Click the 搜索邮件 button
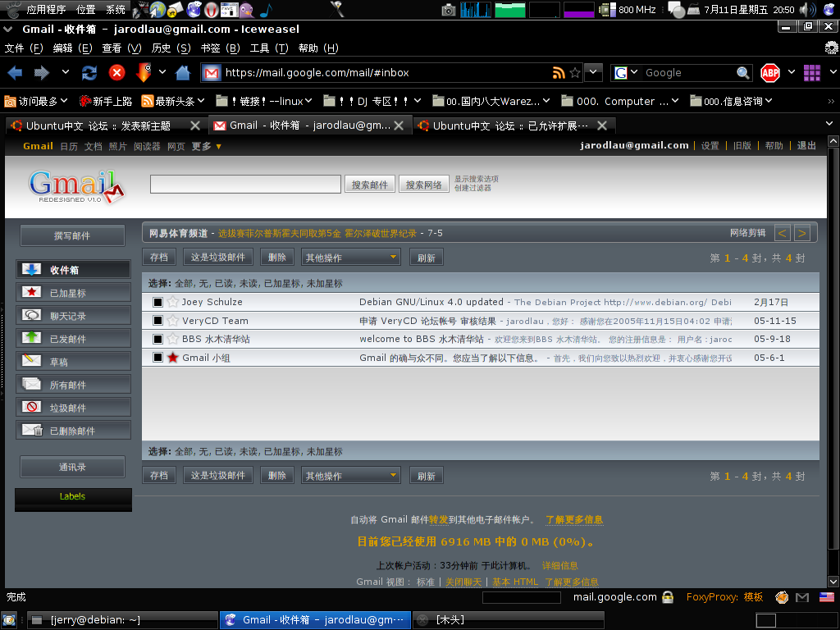Image resolution: width=840 pixels, height=630 pixels. point(370,185)
